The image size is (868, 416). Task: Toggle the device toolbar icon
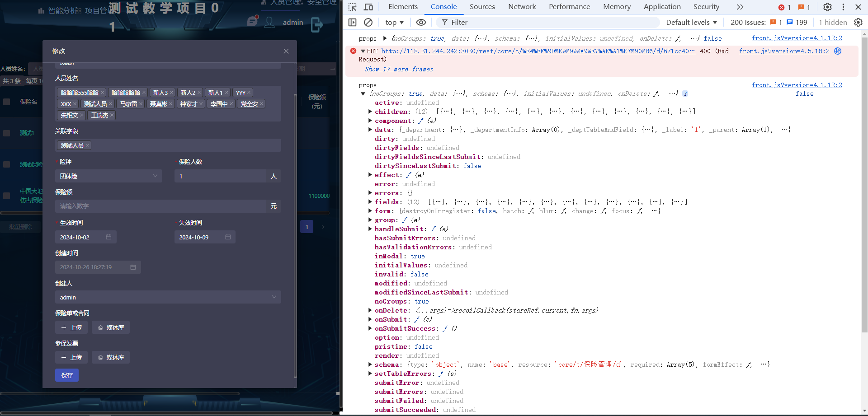pos(368,7)
